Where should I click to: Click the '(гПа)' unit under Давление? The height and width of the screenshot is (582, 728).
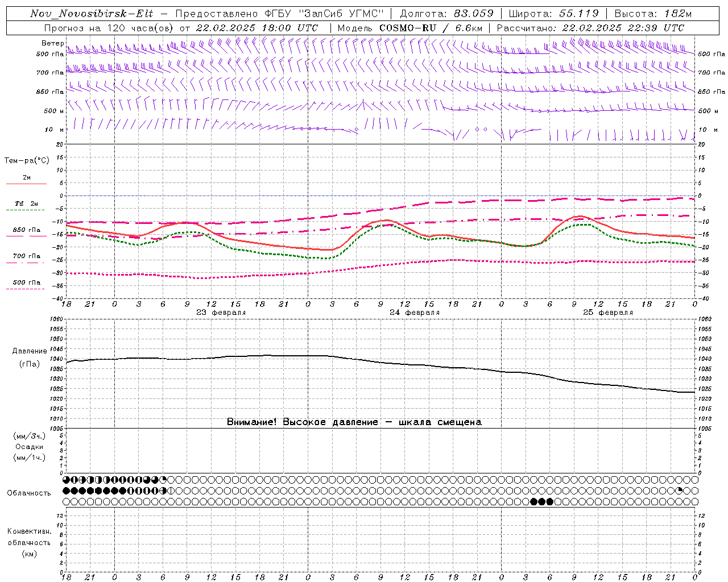30,364
